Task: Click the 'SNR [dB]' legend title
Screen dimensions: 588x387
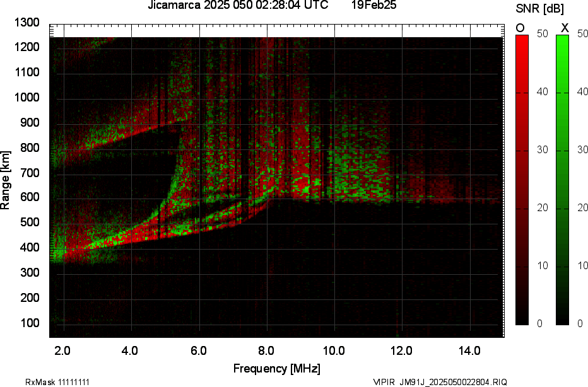Action: pos(539,9)
